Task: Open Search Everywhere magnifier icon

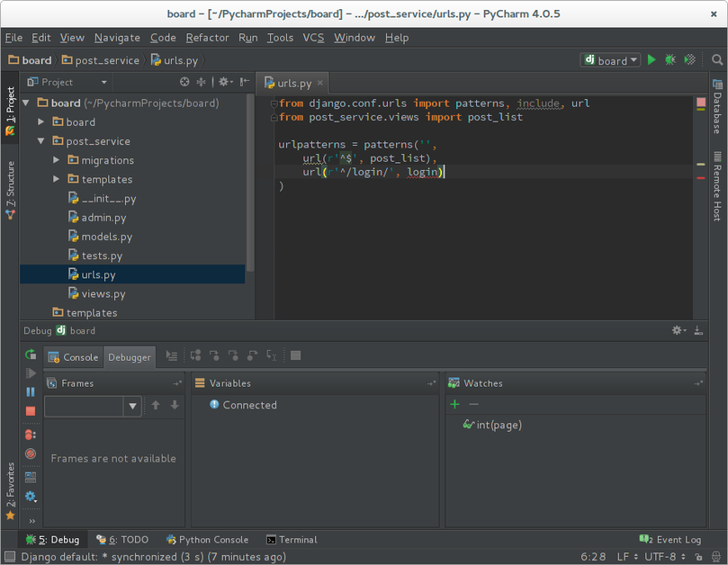Action: tap(717, 60)
